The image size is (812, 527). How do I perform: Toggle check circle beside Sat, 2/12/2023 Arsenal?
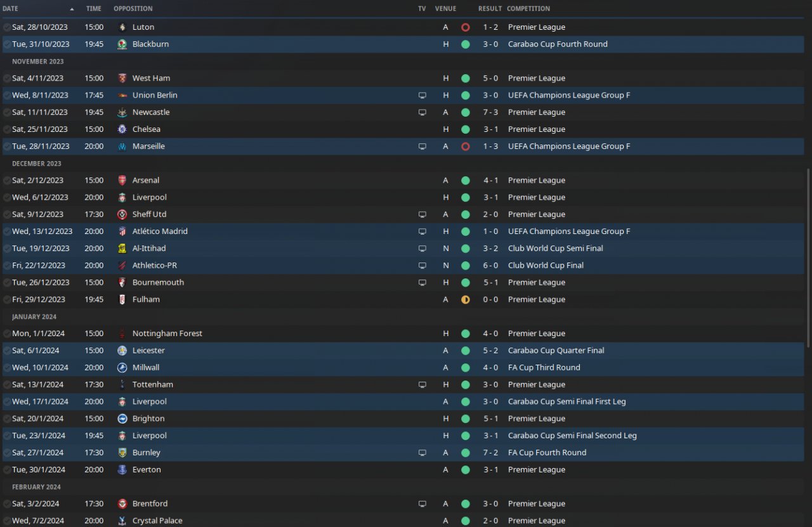tap(6, 181)
